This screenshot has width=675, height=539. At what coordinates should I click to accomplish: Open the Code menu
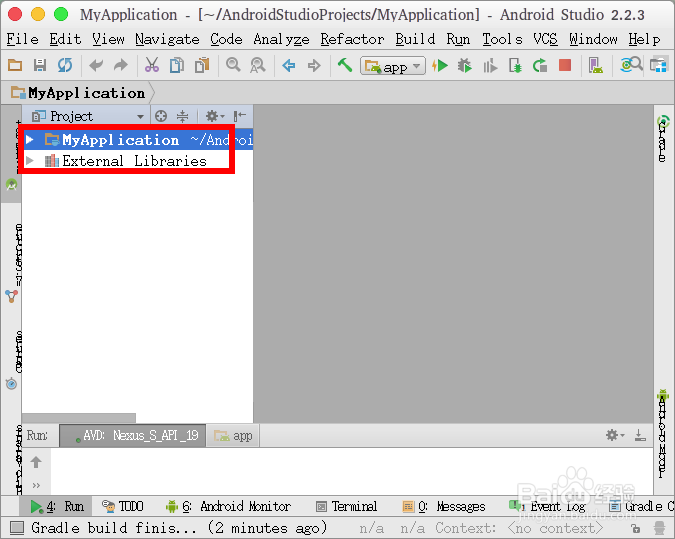226,39
